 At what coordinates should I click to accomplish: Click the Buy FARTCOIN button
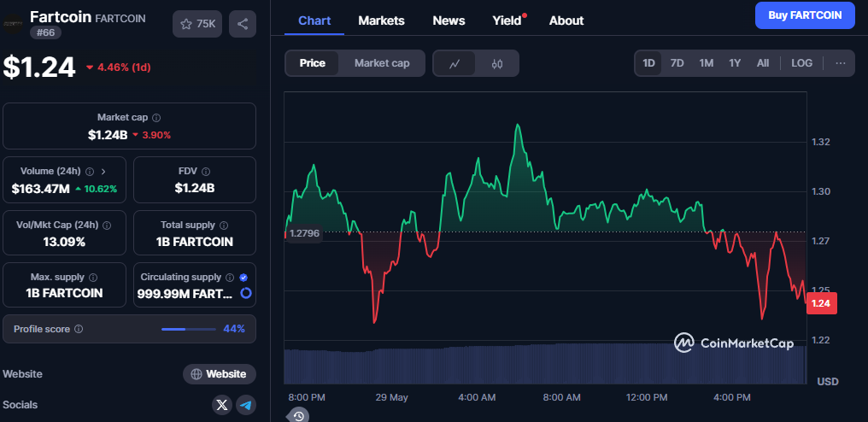point(805,15)
